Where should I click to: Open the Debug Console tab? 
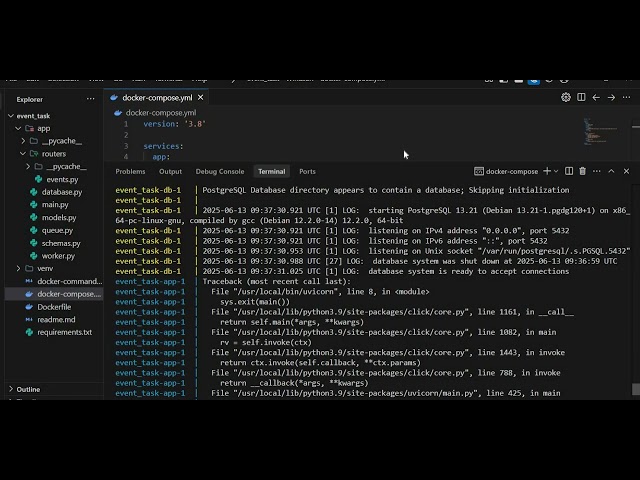[220, 171]
